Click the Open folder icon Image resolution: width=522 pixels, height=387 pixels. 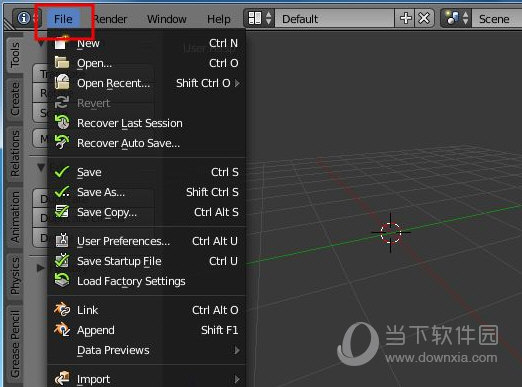pyautogui.click(x=62, y=63)
